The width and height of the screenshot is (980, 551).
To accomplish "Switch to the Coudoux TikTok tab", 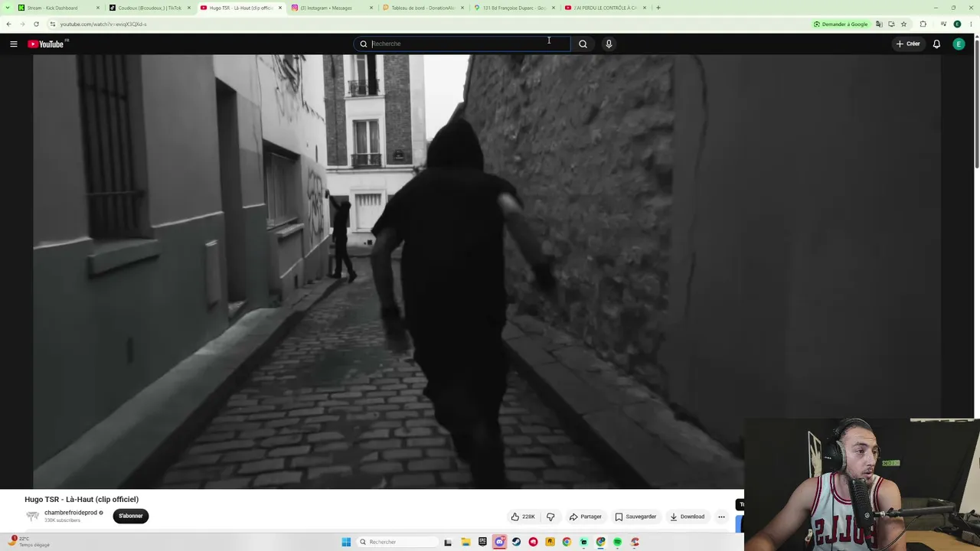I will click(150, 8).
